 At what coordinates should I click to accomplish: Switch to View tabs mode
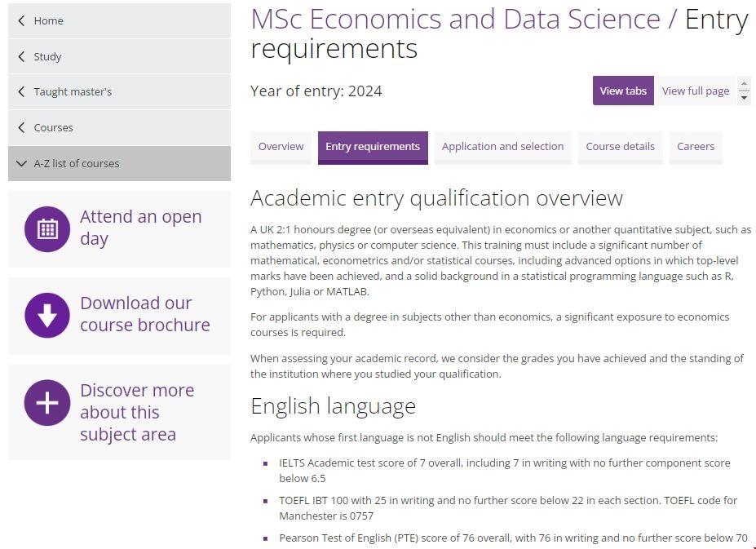pyautogui.click(x=623, y=91)
